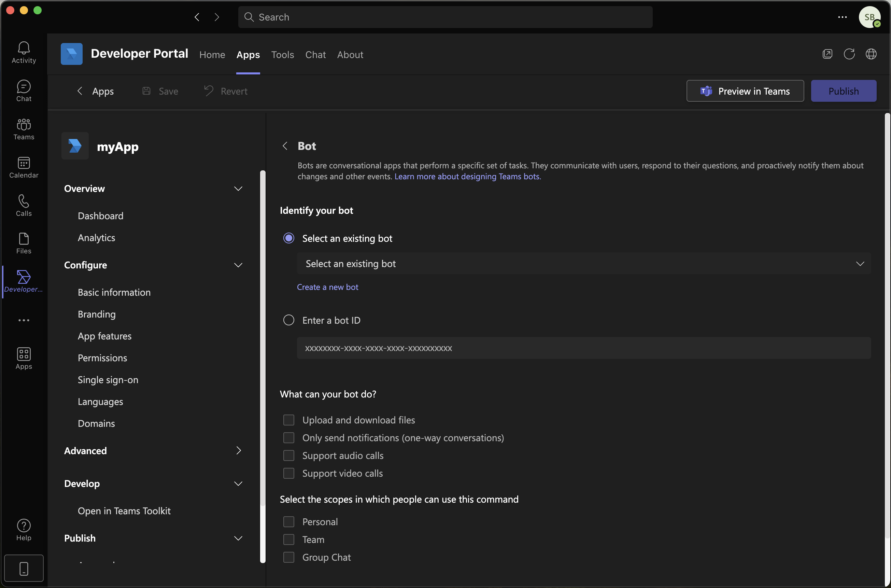Go forward with the title bar arrow
891x588 pixels.
pos(217,17)
